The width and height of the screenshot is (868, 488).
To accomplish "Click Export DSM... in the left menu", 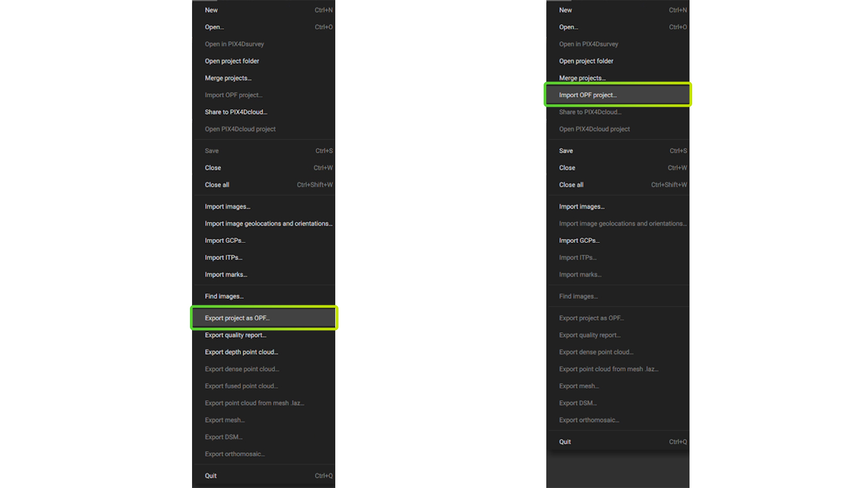I will pos(264,437).
